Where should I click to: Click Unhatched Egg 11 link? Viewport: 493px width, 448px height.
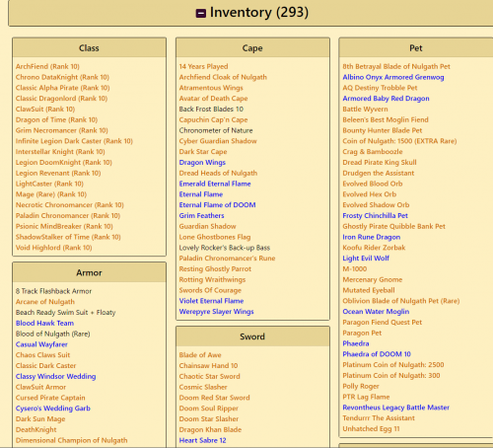tap(371, 428)
